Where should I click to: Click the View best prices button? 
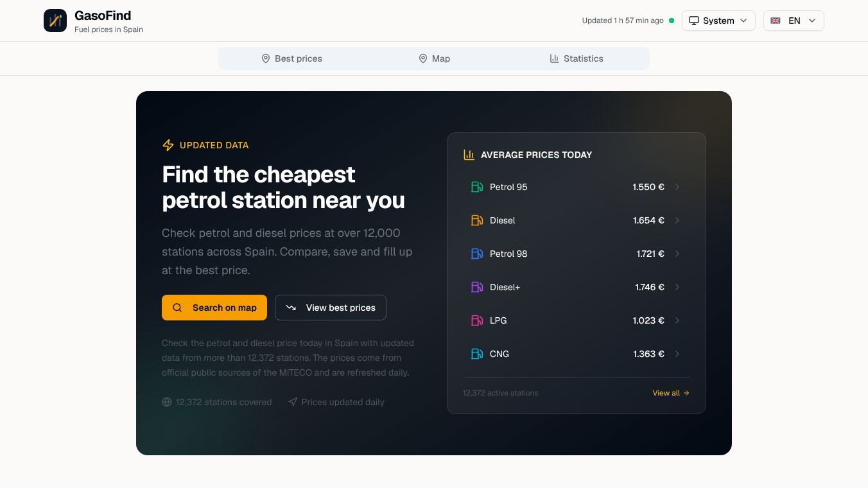[x=331, y=308]
